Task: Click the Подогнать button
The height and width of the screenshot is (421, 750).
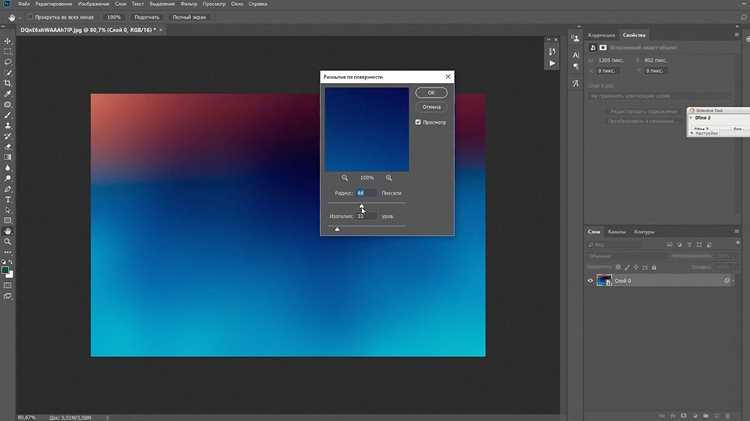Action: tap(147, 17)
